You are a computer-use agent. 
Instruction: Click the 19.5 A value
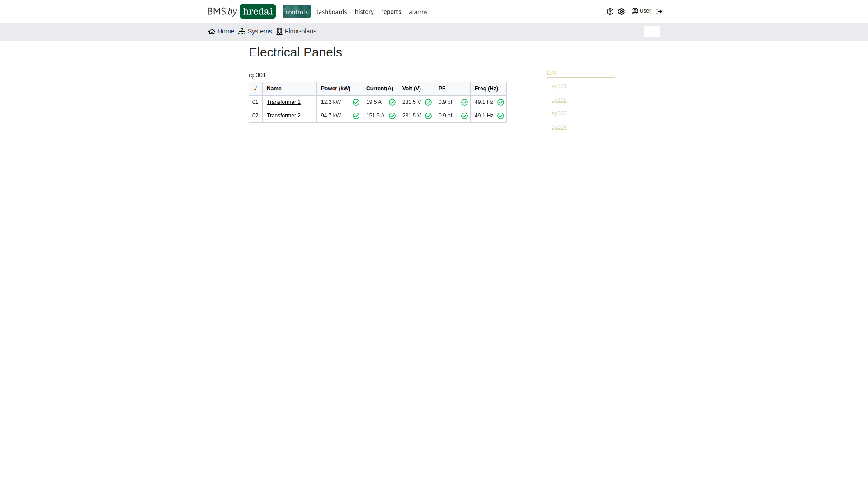point(374,102)
